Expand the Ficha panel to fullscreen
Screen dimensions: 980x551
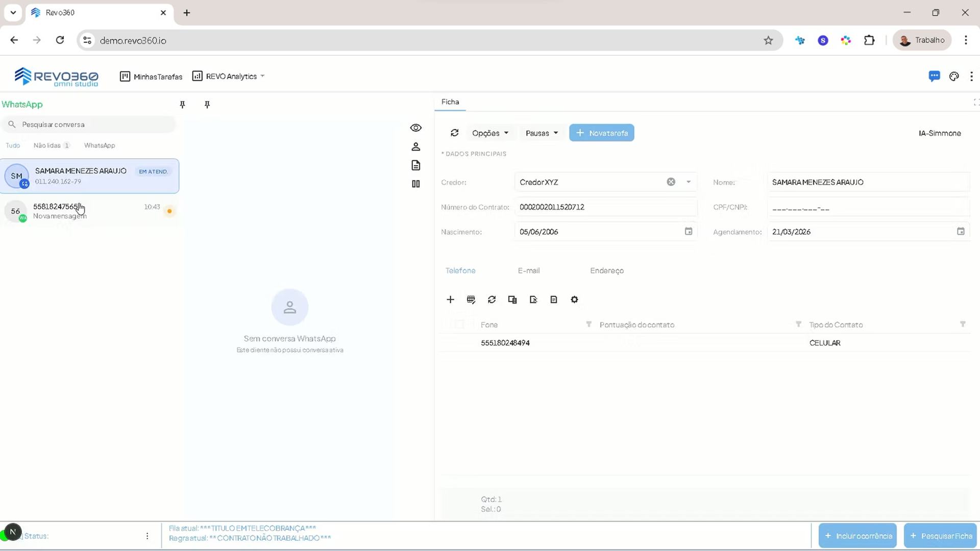[976, 102]
